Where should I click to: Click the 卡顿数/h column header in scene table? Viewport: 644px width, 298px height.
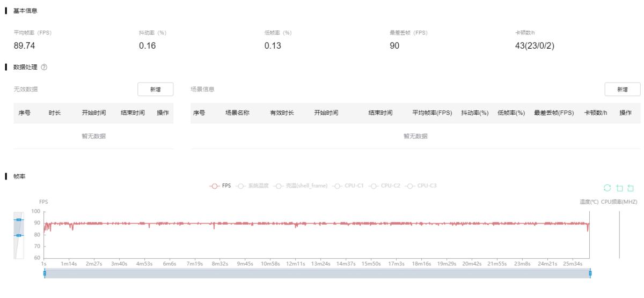(596, 113)
